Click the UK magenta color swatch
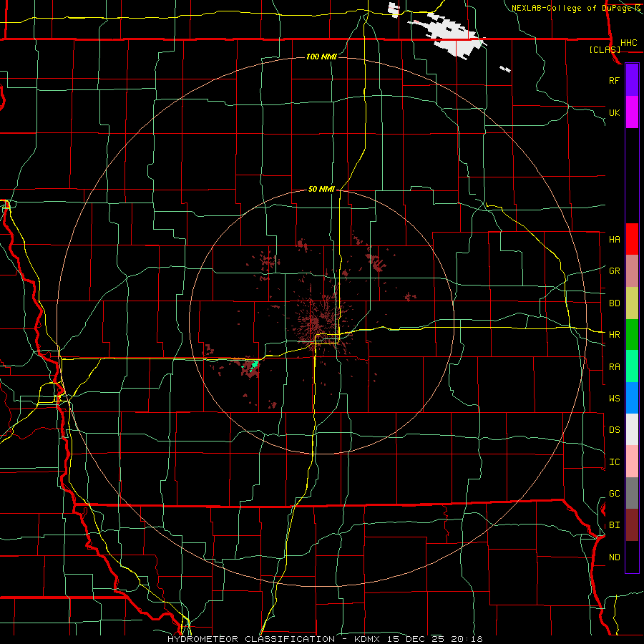 pyautogui.click(x=632, y=112)
